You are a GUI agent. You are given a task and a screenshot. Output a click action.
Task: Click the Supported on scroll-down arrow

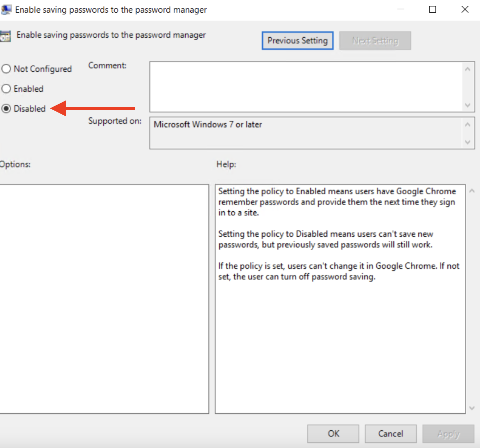tap(468, 142)
